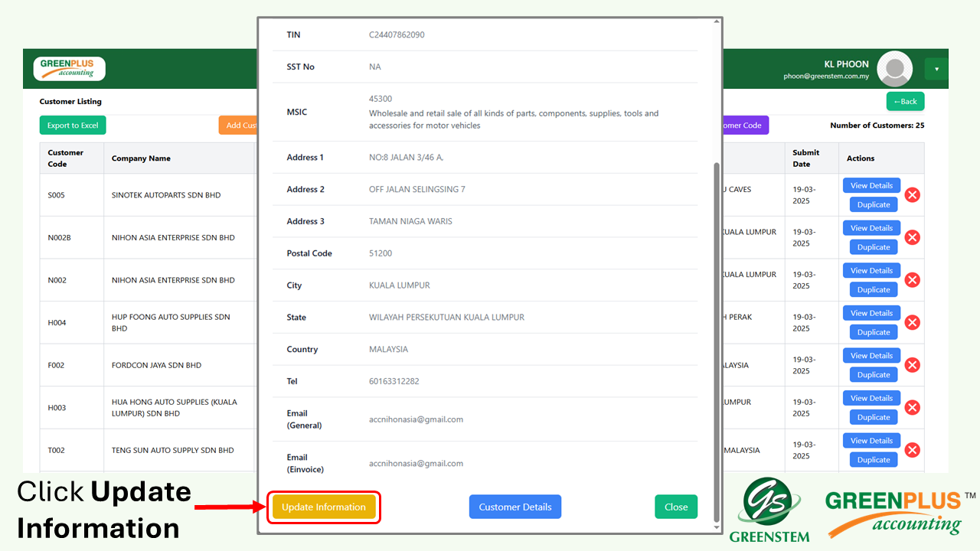Close the customer info dialog
The width and height of the screenshot is (980, 551).
coord(676,507)
